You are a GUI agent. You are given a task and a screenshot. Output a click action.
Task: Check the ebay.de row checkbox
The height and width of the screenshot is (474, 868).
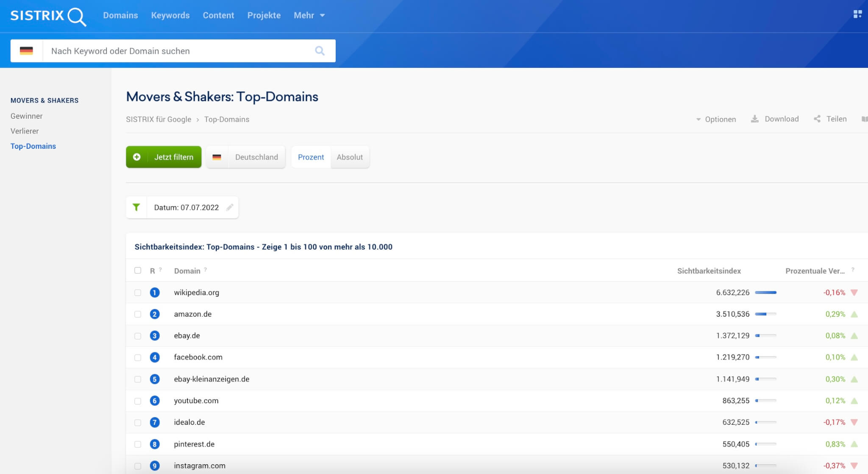pos(138,336)
